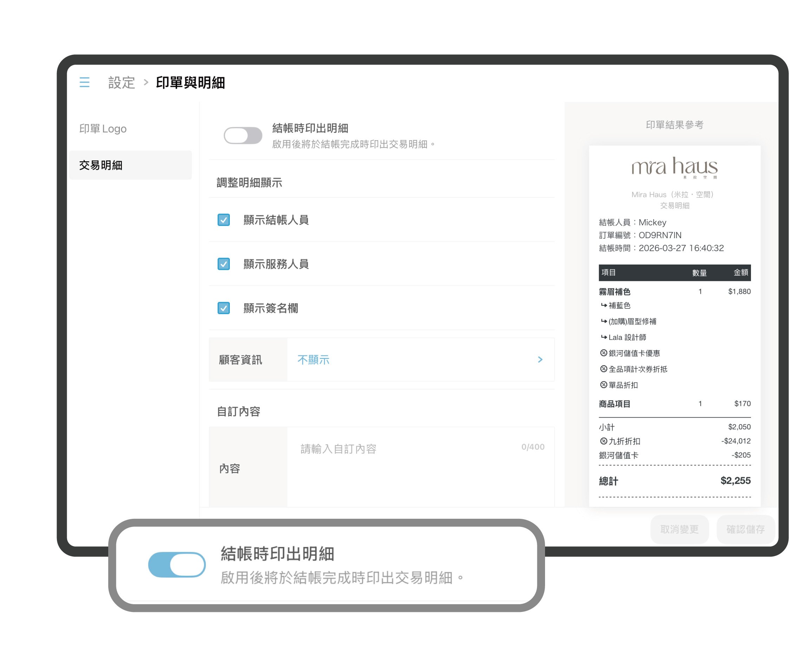Screen dimensions: 797x672
Task: Switch to the 印單 Logo tab
Action: (x=103, y=129)
